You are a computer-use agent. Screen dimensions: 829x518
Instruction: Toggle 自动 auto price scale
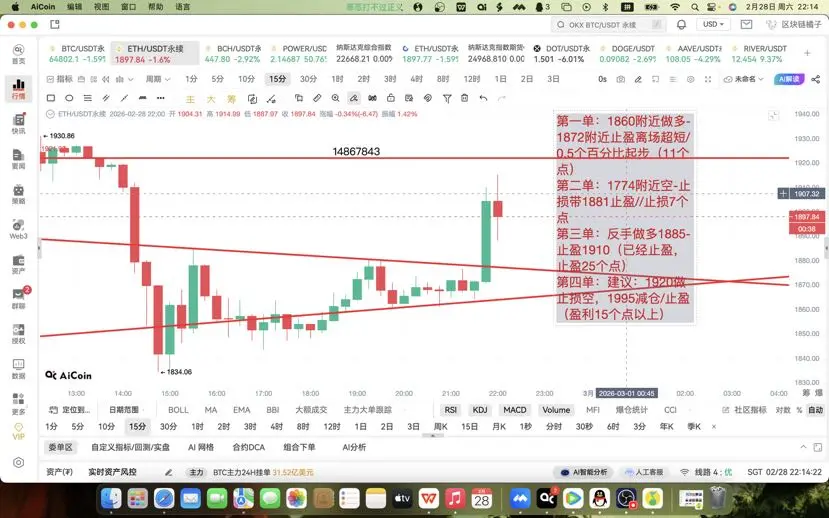[x=815, y=410]
